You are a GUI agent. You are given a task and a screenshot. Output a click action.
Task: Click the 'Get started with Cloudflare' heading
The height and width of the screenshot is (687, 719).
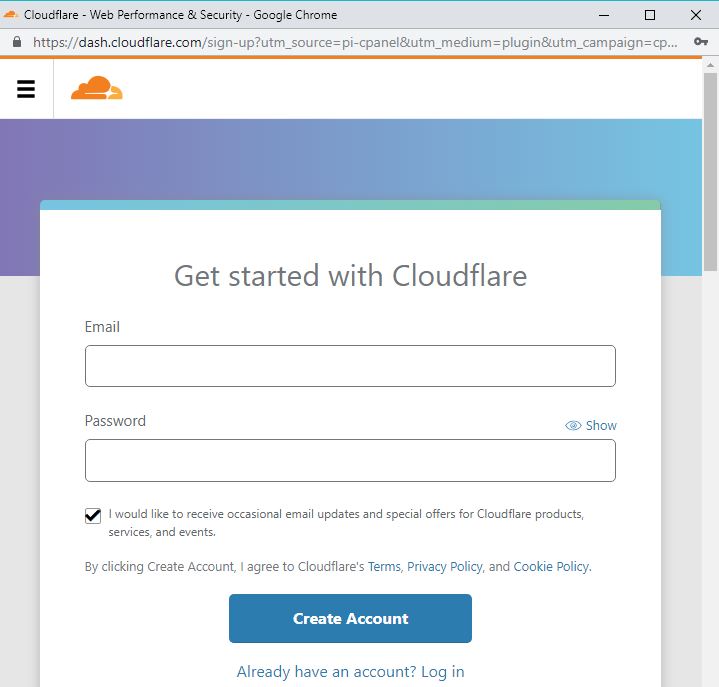350,276
